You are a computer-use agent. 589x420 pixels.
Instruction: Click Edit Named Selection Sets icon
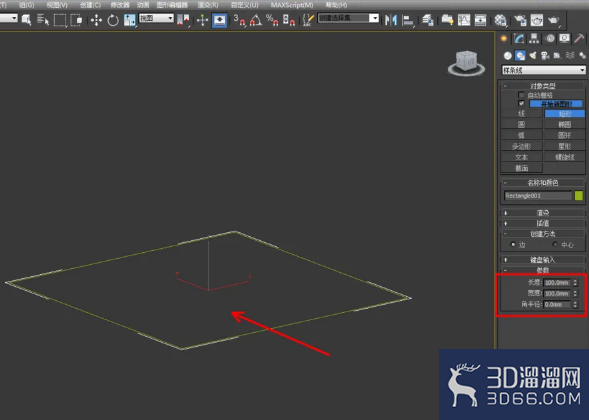pyautogui.click(x=308, y=20)
